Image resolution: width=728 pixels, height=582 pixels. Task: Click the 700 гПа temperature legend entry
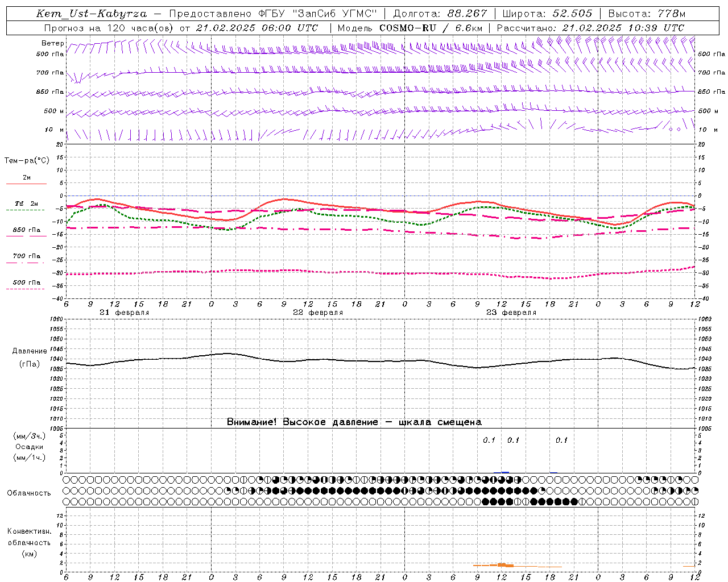tap(26, 256)
